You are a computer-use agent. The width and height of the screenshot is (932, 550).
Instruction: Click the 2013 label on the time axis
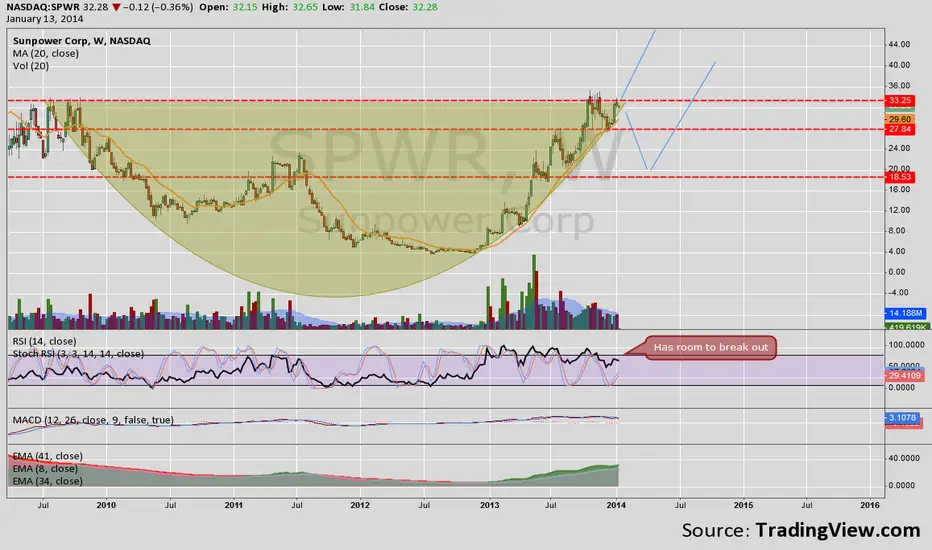pyautogui.click(x=489, y=505)
